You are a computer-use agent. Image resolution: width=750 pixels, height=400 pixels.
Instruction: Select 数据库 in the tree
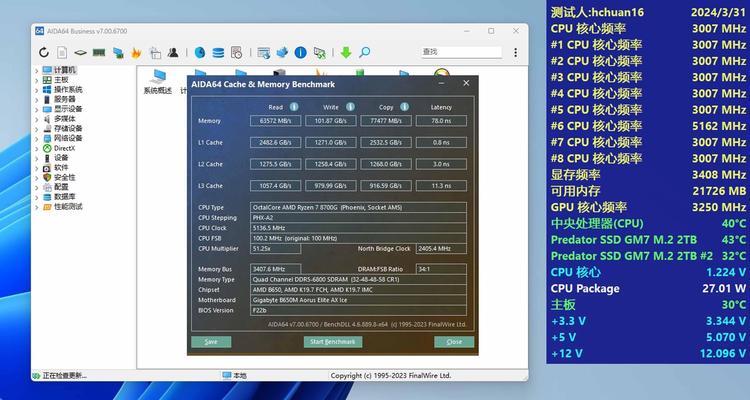(x=64, y=197)
